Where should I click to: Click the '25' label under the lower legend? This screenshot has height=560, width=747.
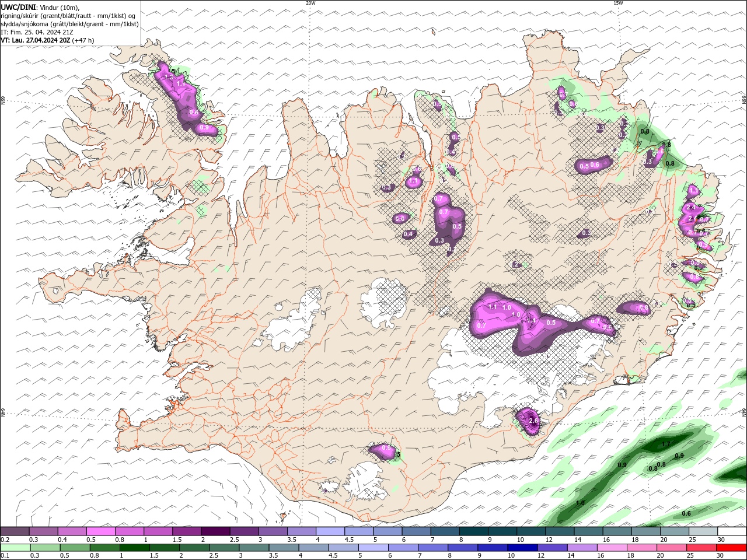[691, 556]
